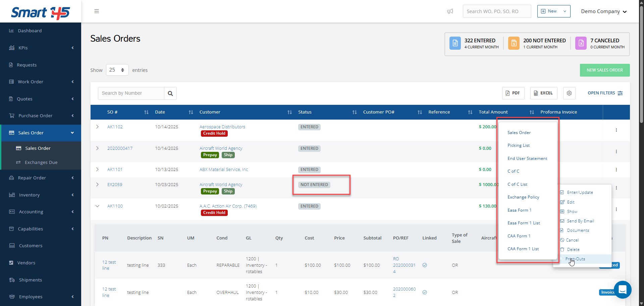
Task: Open the three-dot menu for AK1102
Action: pos(616,130)
